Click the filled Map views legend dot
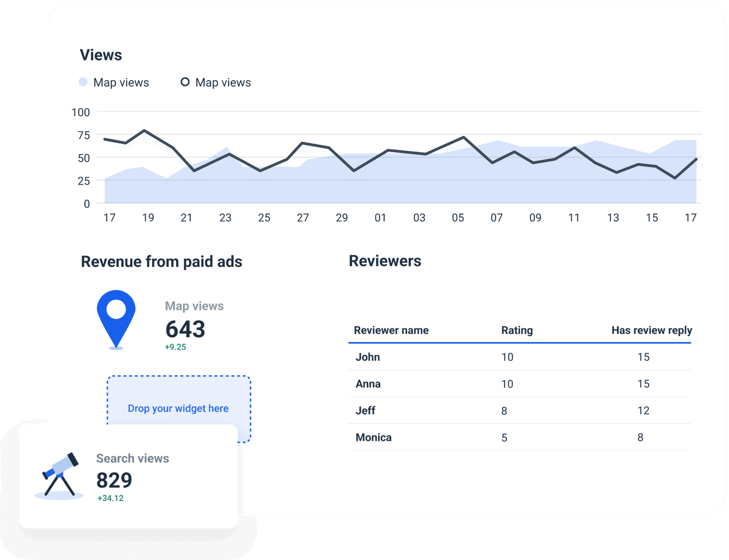729x560 pixels. click(83, 82)
